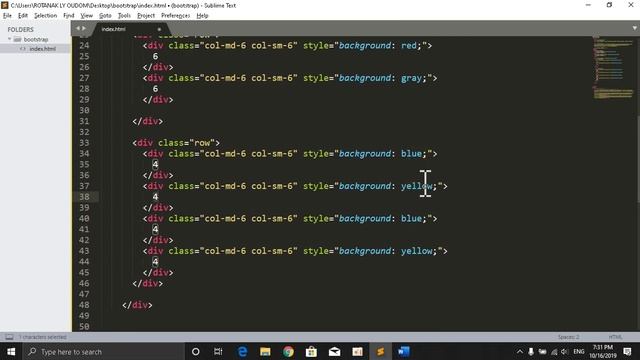Open the Selection menu
The image size is (640, 360).
[x=45, y=16]
